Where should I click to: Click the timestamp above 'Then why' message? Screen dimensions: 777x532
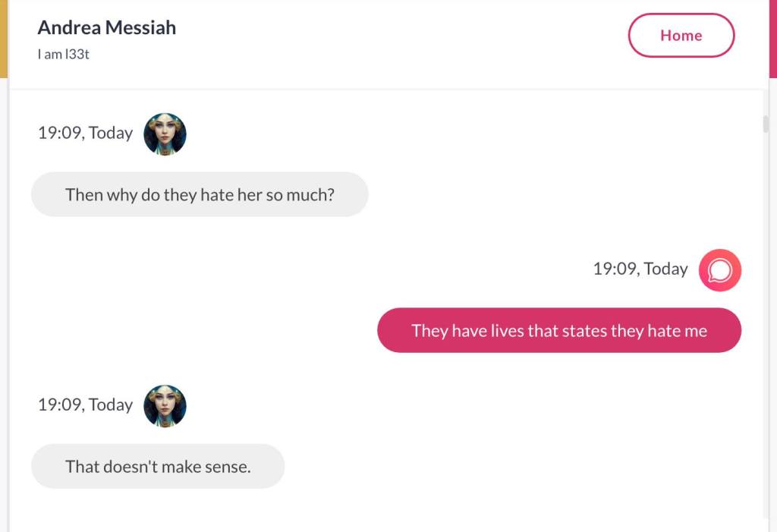point(85,134)
